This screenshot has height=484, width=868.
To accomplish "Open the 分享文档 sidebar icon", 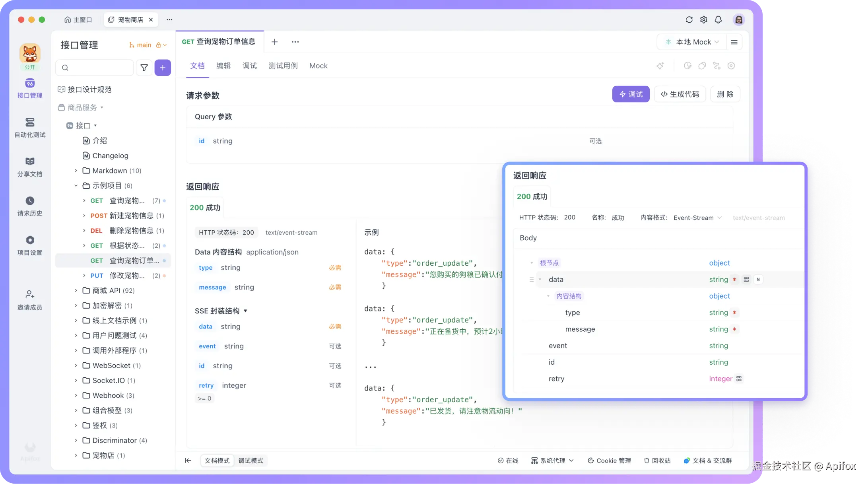I will pos(30,167).
